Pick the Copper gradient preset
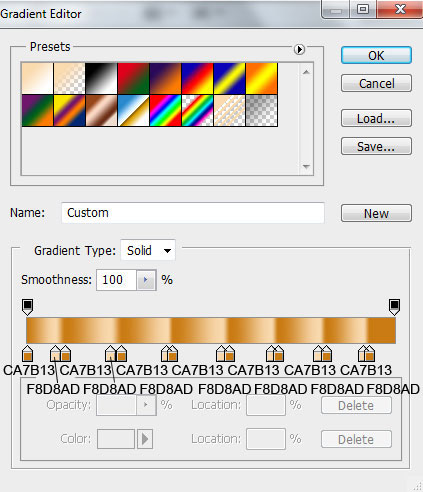Viewport: 423px width, 492px height. click(101, 110)
